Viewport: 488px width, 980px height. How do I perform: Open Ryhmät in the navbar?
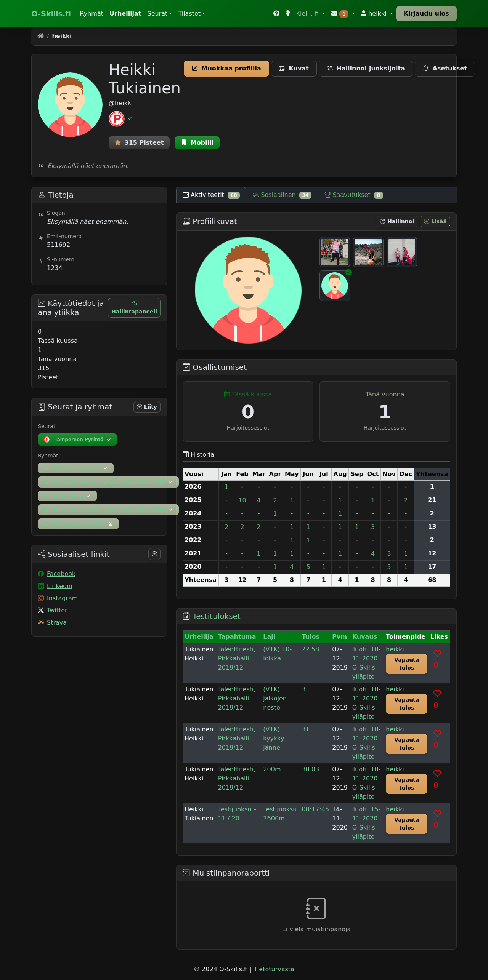(x=91, y=14)
